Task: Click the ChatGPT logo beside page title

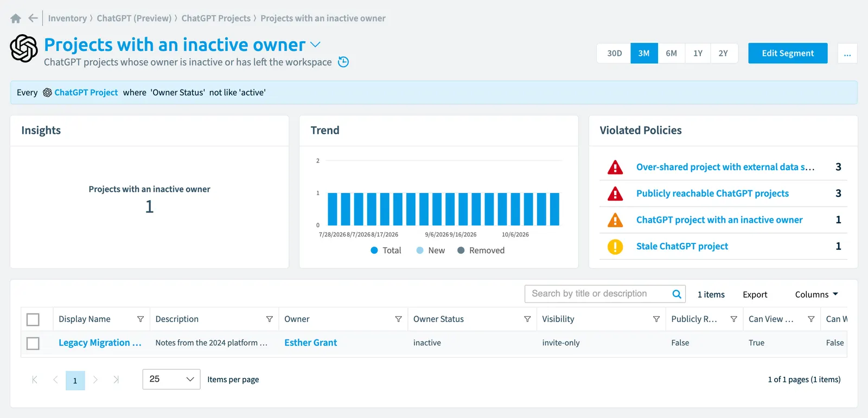Action: point(24,48)
